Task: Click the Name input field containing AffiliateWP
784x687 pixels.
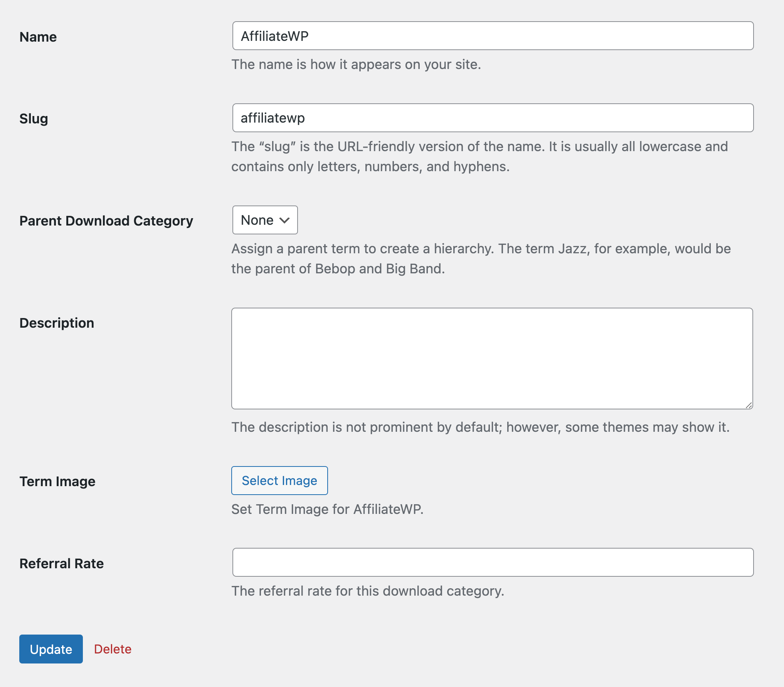Action: (x=493, y=36)
